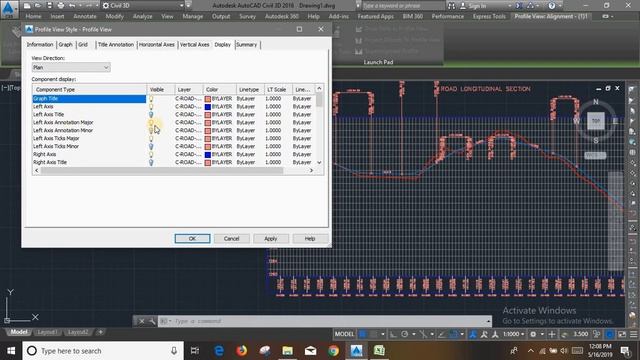Click the color swatch for Graph Title
Screen dimensions: 640x360
[208, 99]
